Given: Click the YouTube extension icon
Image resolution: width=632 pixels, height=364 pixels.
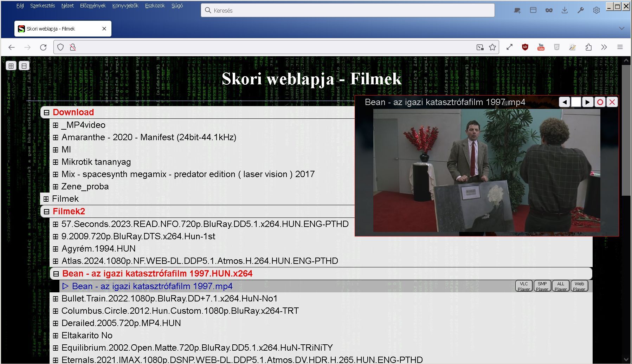Looking at the screenshot, I should click(541, 47).
